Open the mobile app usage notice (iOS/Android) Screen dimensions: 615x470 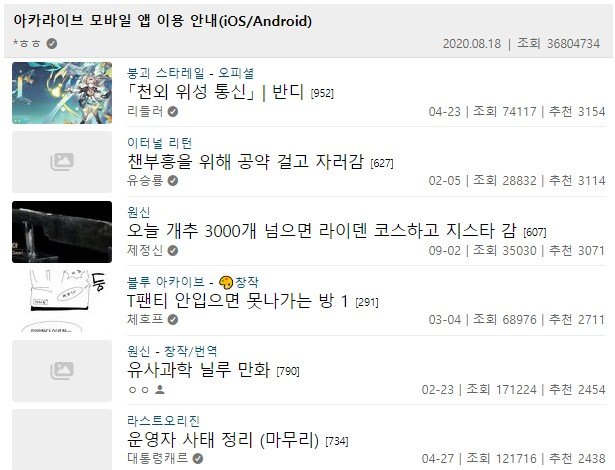click(x=163, y=20)
